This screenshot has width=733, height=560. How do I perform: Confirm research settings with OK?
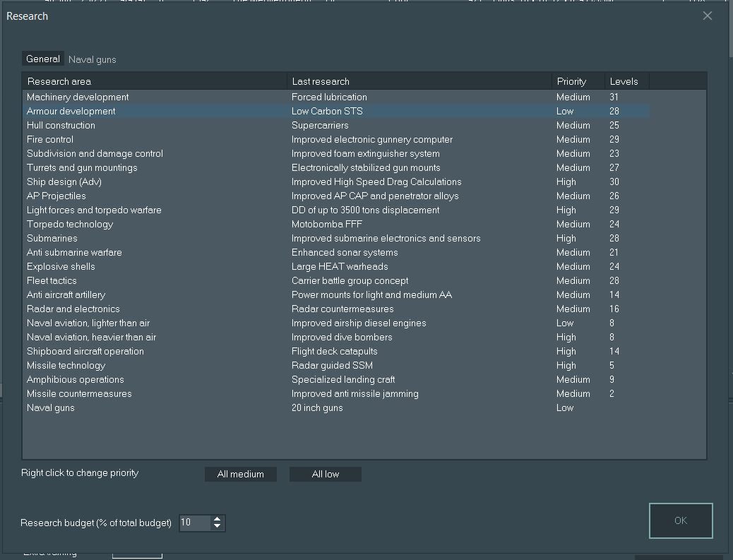click(681, 520)
